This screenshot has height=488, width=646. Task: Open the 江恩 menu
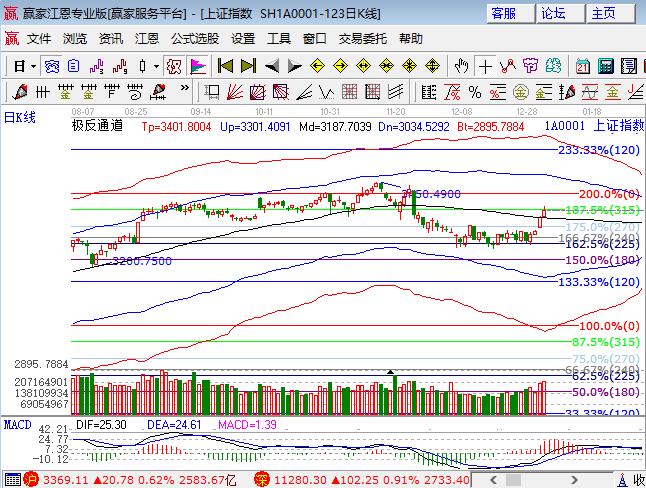point(147,39)
